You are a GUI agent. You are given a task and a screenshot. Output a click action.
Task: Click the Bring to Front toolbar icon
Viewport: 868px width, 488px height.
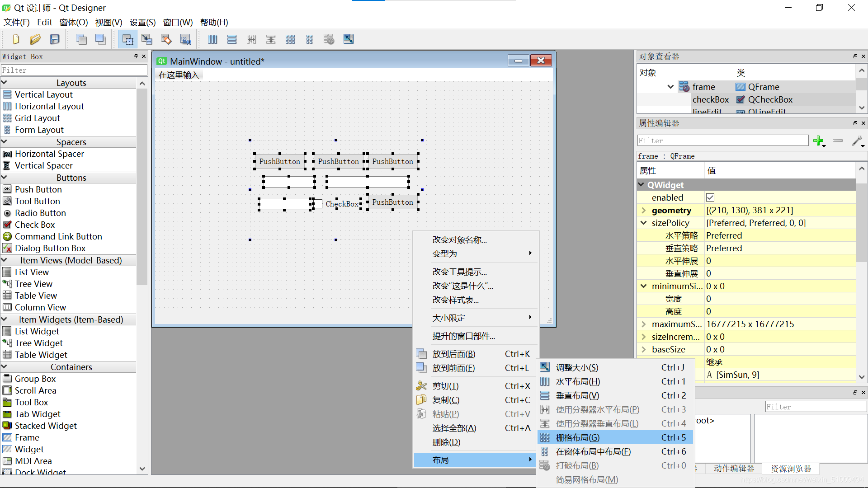pos(101,39)
